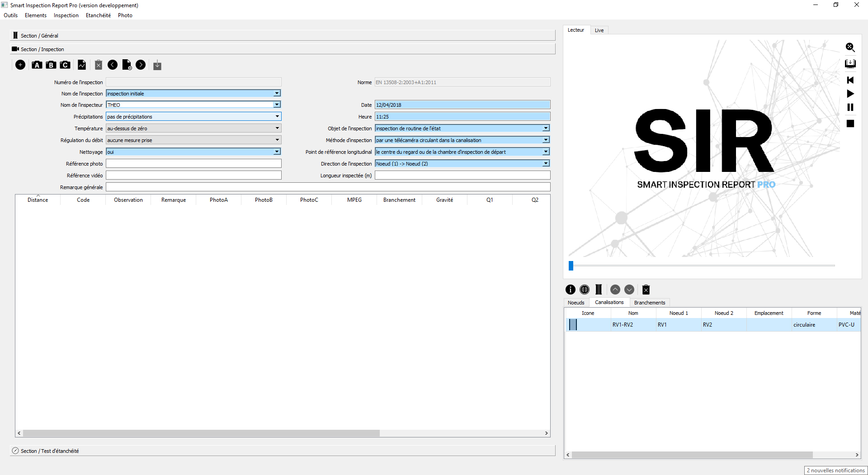Click the import download arrow icon
Image resolution: width=868 pixels, height=475 pixels.
[157, 65]
